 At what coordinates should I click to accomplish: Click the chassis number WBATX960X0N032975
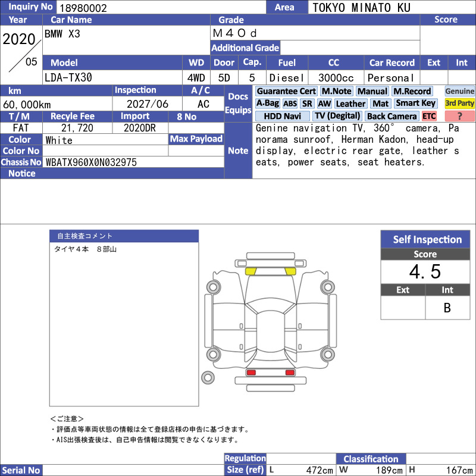[x=91, y=162]
